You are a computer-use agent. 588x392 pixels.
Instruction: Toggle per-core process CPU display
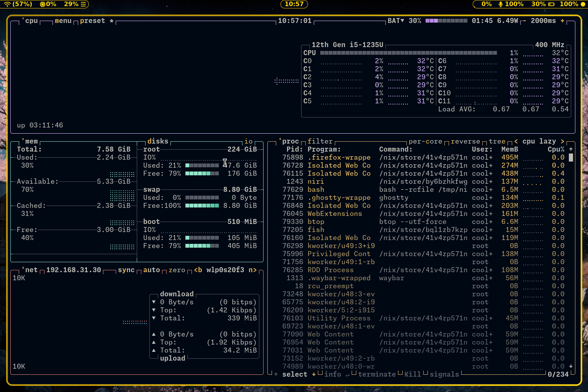pos(425,141)
